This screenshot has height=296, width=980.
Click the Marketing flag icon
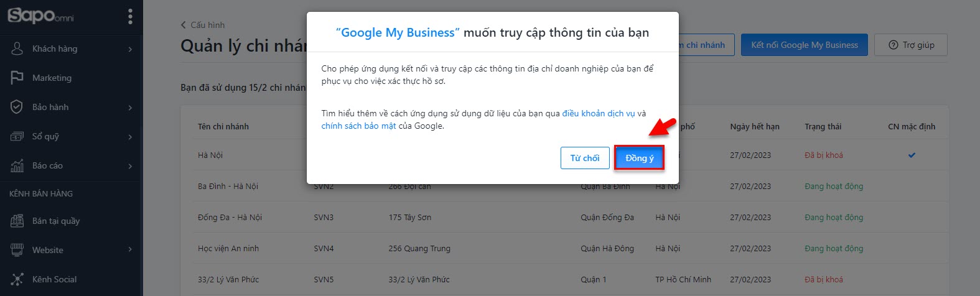point(17,78)
